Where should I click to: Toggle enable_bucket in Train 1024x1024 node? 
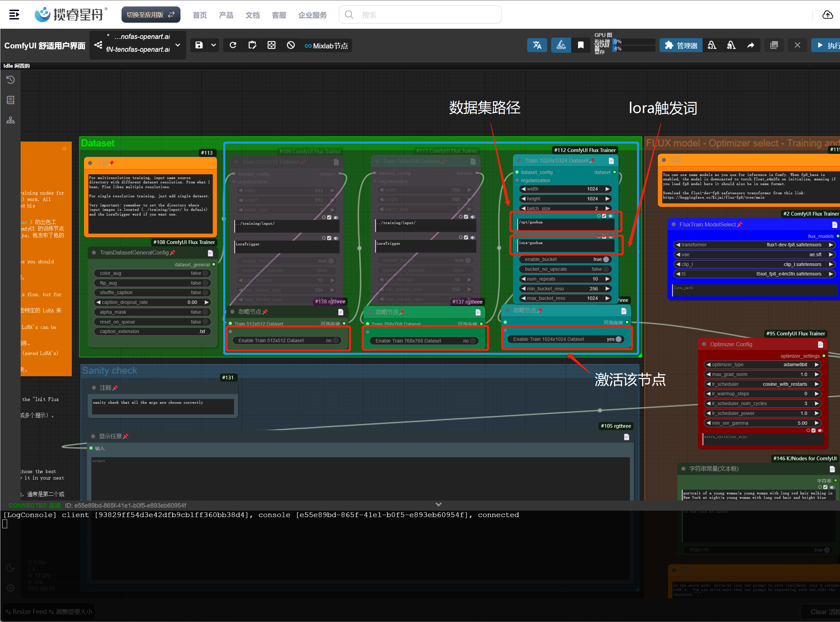[x=565, y=260]
